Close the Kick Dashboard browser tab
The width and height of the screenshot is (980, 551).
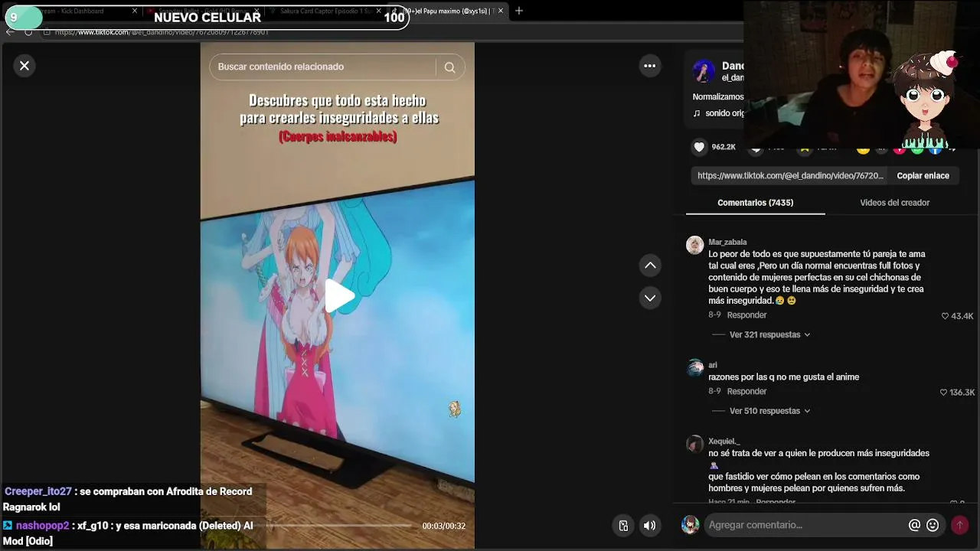click(135, 11)
